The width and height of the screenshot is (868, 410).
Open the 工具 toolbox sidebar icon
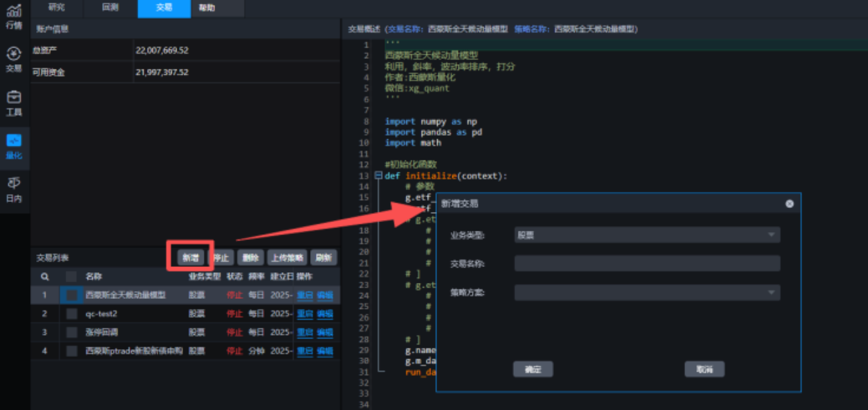[x=14, y=102]
